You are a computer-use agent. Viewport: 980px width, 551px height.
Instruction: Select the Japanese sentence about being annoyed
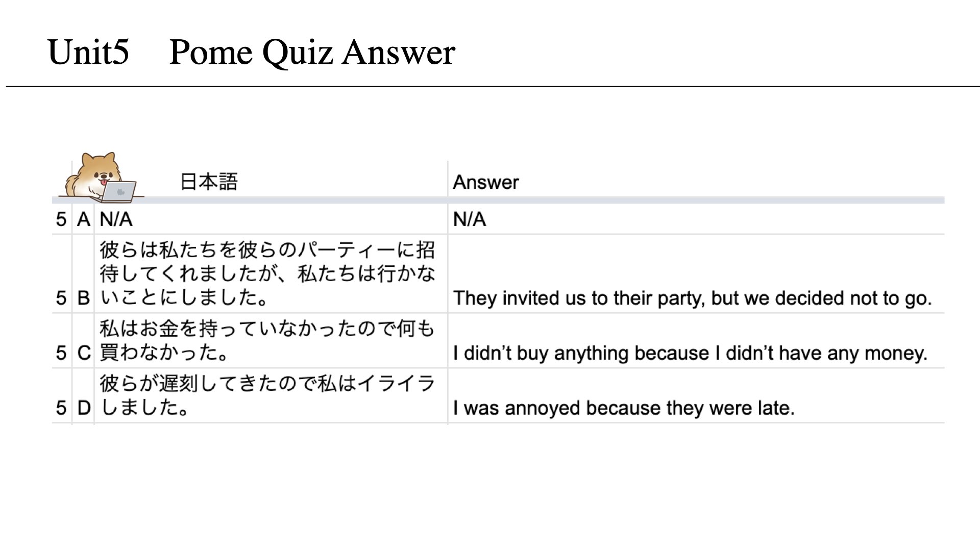click(267, 395)
